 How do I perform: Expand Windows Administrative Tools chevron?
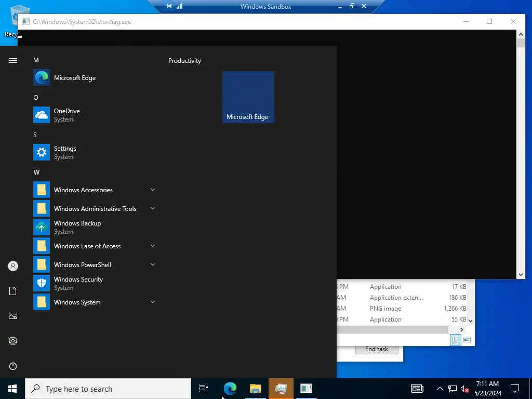pyautogui.click(x=153, y=208)
